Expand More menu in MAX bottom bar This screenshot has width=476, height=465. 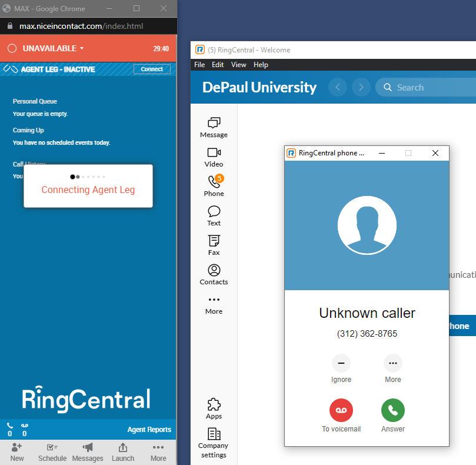pos(158,451)
